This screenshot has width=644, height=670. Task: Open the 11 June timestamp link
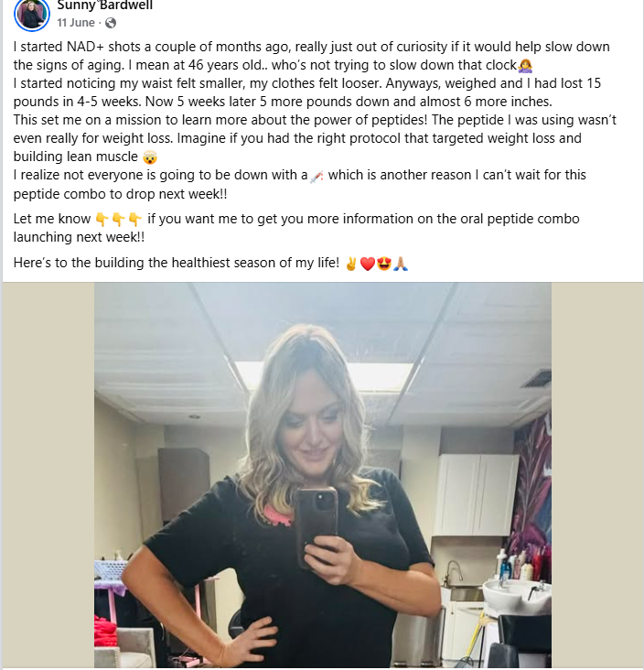tap(76, 23)
